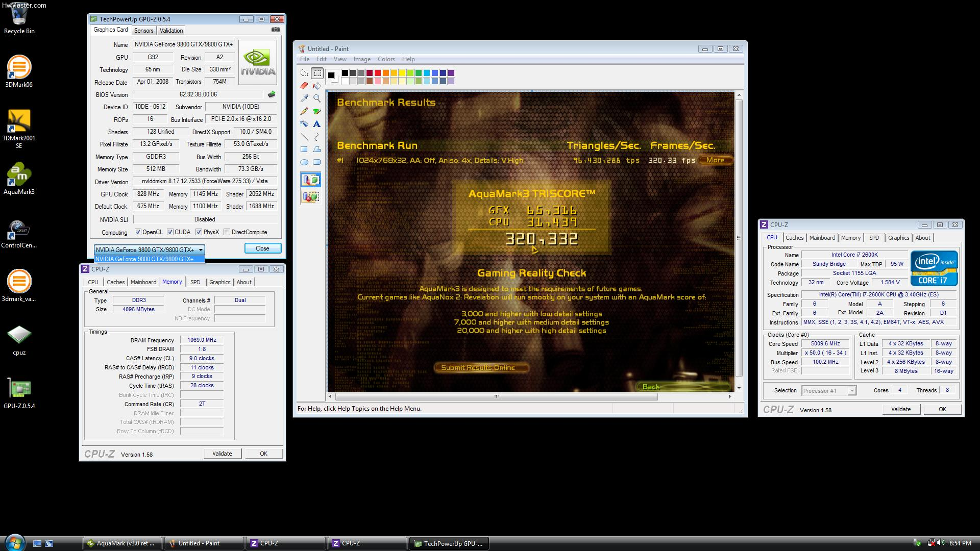980x551 pixels.
Task: Pick the yellow color swatch in Paint palette
Action: (x=402, y=73)
